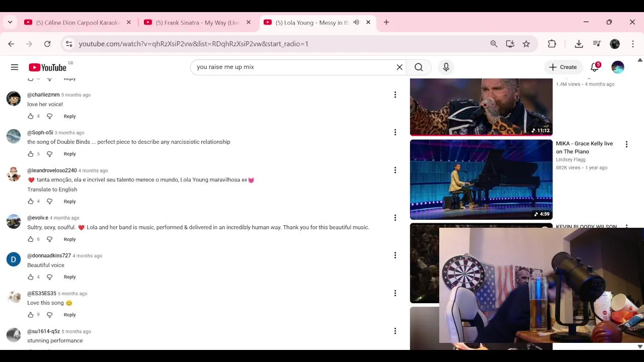Like the @ES35ES35 comment

[x=31, y=315]
